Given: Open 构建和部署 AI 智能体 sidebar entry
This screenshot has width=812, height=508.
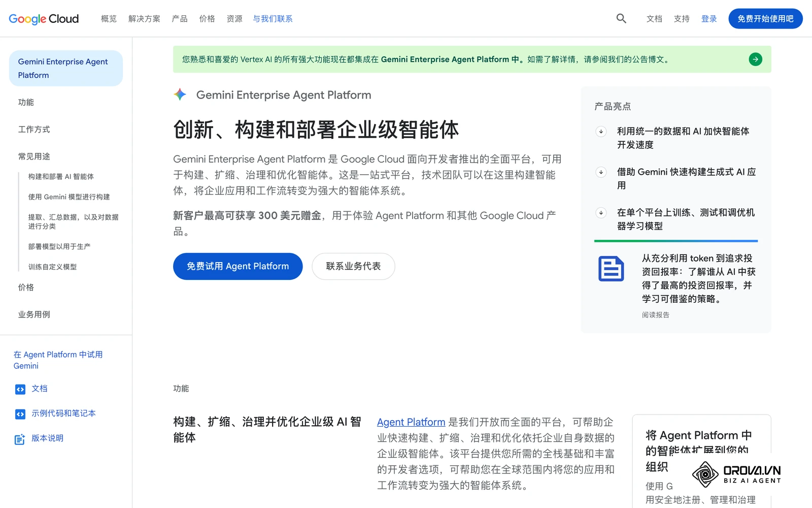Looking at the screenshot, I should 61,177.
